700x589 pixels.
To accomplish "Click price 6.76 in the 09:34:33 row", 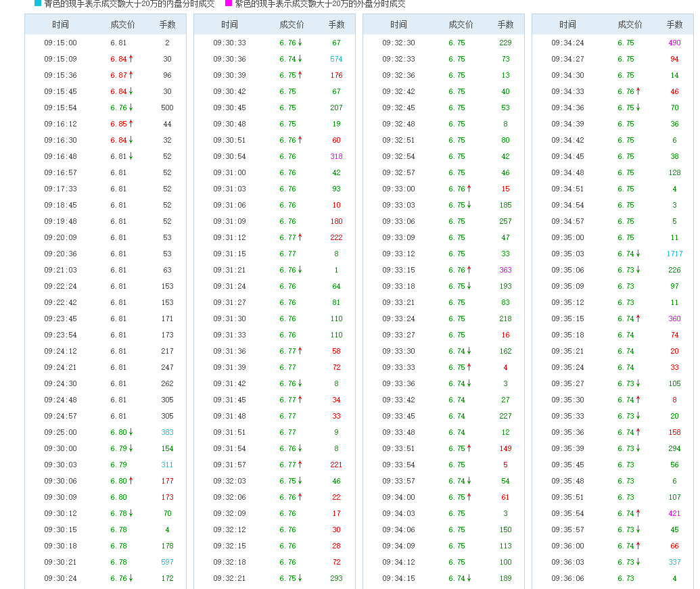I will (626, 91).
